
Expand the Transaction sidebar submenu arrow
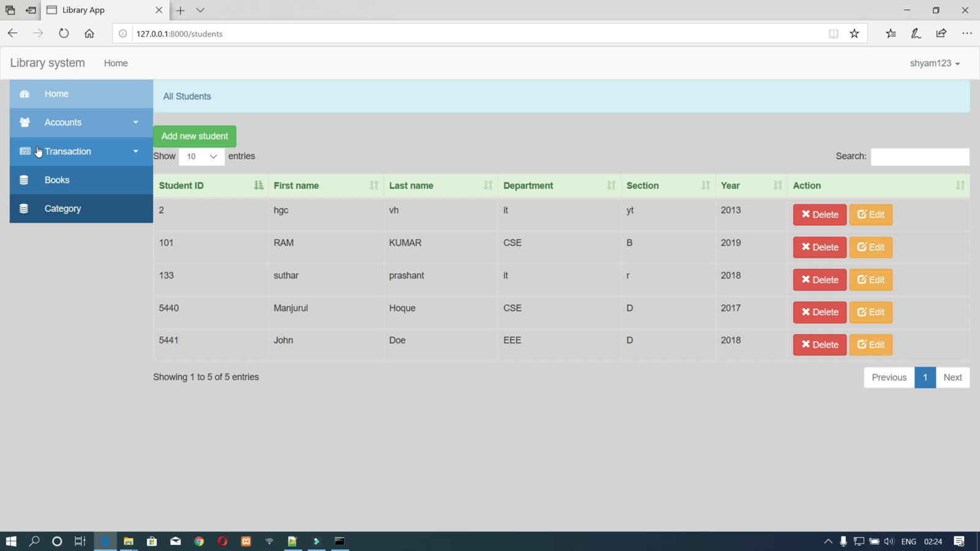coord(135,151)
